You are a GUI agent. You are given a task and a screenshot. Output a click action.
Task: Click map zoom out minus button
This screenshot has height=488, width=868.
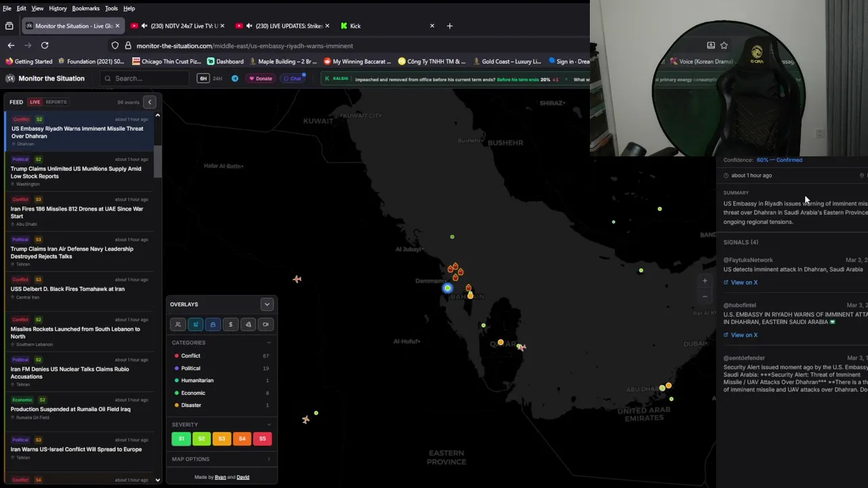click(x=705, y=296)
